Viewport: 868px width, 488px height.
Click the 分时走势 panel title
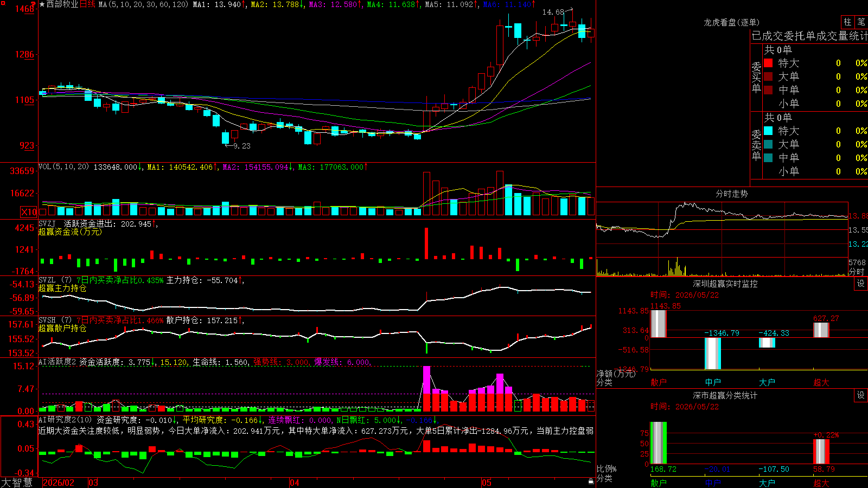coord(731,194)
